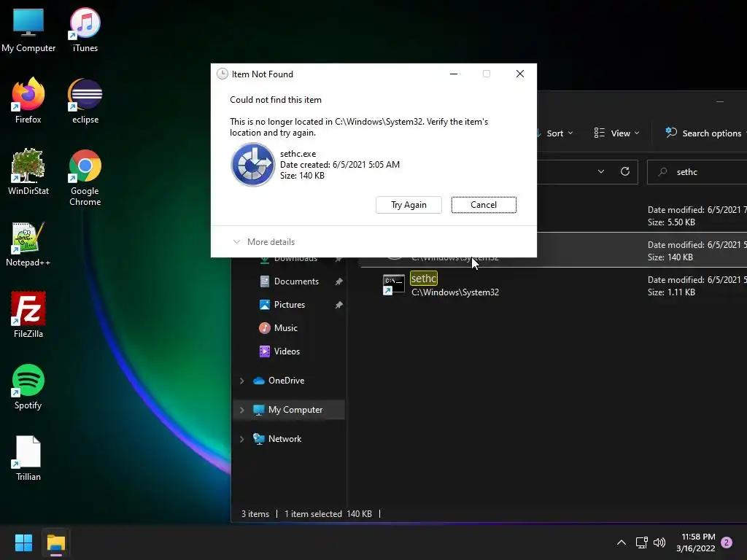This screenshot has height=560, width=747.
Task: Click in the sethc search field
Action: click(697, 172)
